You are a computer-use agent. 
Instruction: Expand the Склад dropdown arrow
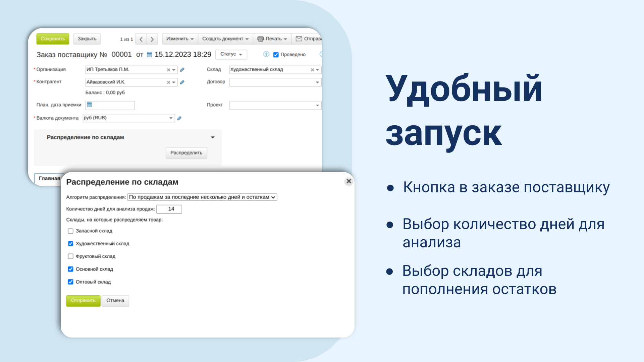pyautogui.click(x=317, y=70)
